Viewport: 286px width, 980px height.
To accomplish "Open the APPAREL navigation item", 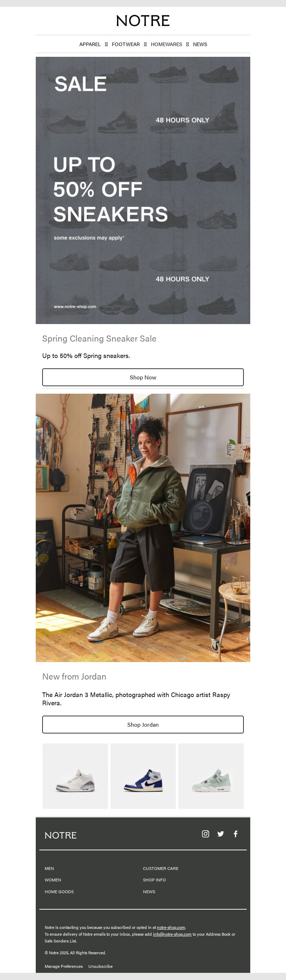I will [90, 45].
